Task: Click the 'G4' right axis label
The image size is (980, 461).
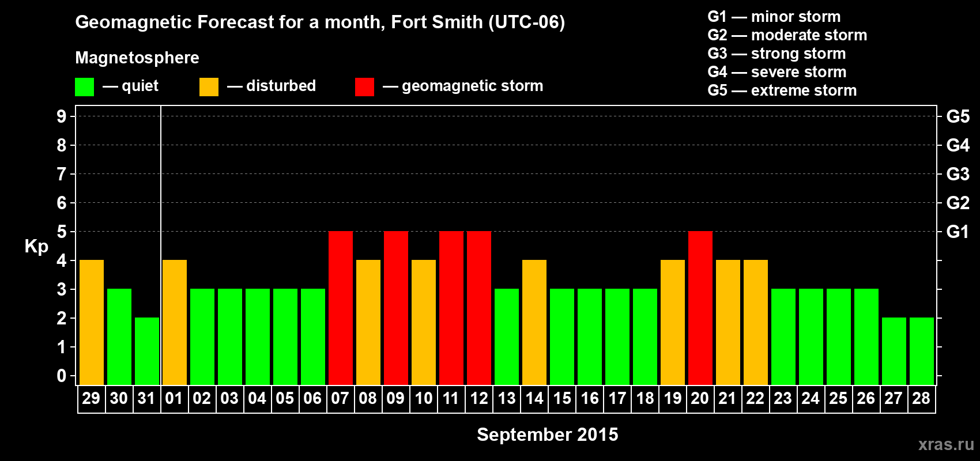Action: tap(958, 145)
